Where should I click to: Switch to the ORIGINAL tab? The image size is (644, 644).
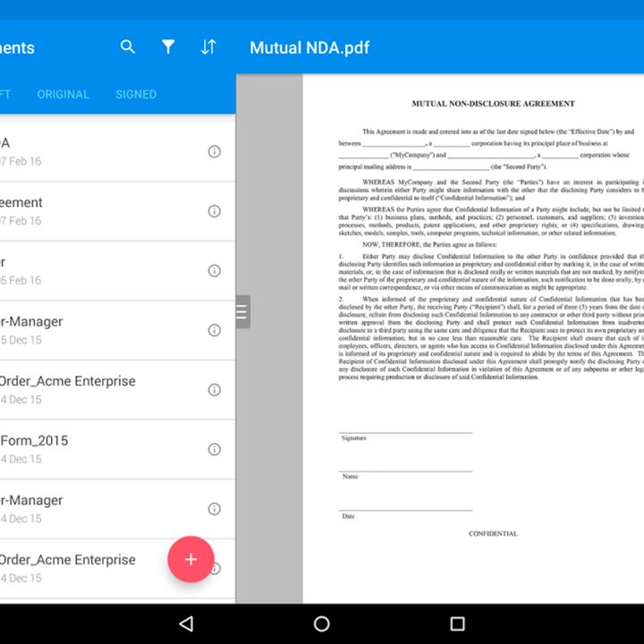click(63, 95)
